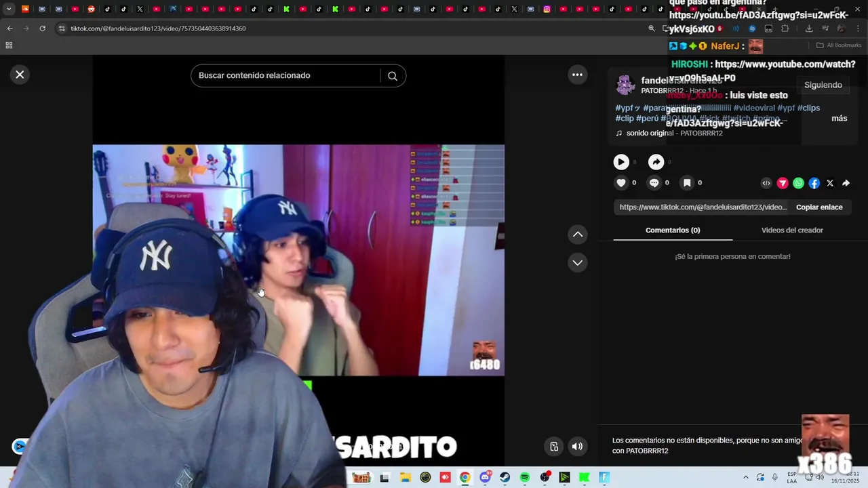The width and height of the screenshot is (868, 488).
Task: Open Discord from the taskbar
Action: point(485,477)
